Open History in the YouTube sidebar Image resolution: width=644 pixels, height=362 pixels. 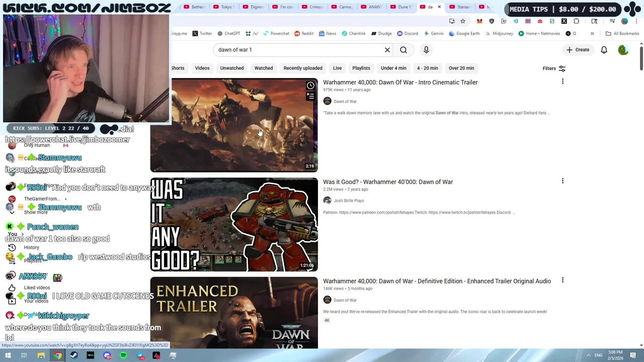coord(31,247)
